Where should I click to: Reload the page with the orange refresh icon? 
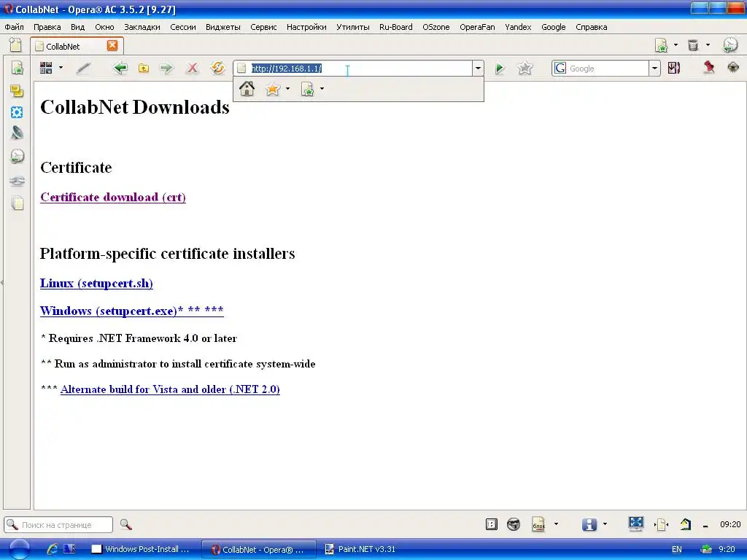pos(217,68)
